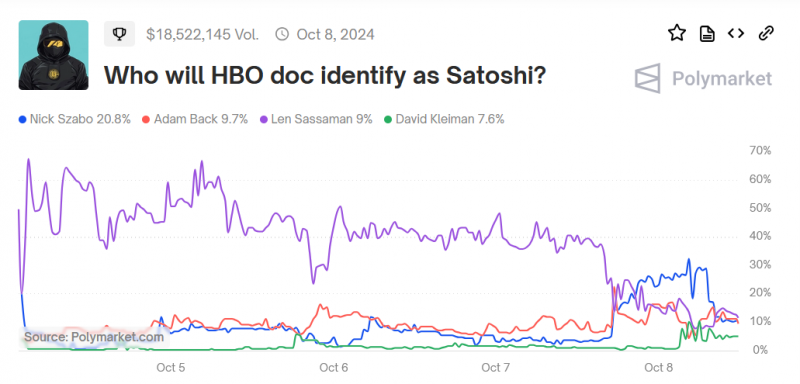Select Nick Szabo 20.8% legend label
This screenshot has height=384, width=800.
pos(80,119)
